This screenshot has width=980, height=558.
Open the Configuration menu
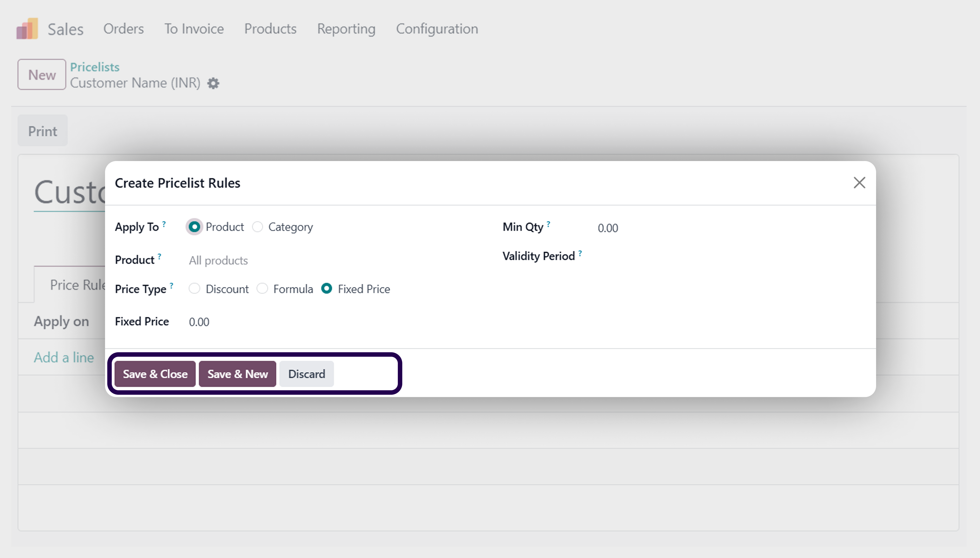pyautogui.click(x=437, y=29)
